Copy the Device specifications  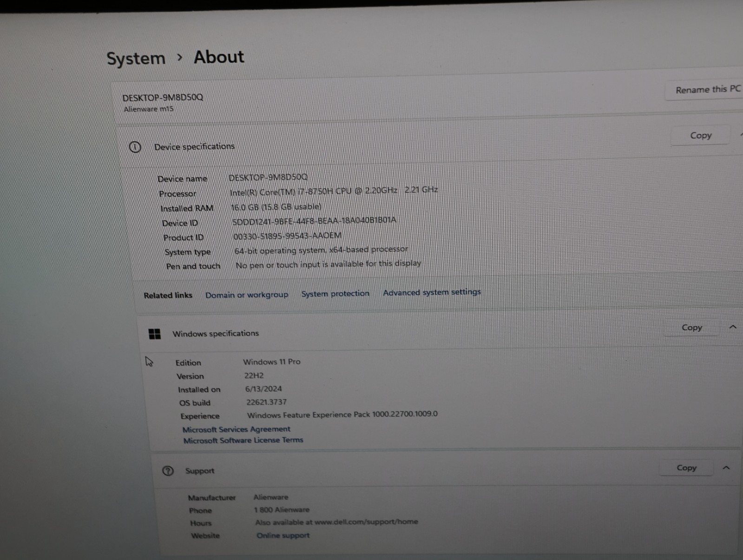point(700,135)
